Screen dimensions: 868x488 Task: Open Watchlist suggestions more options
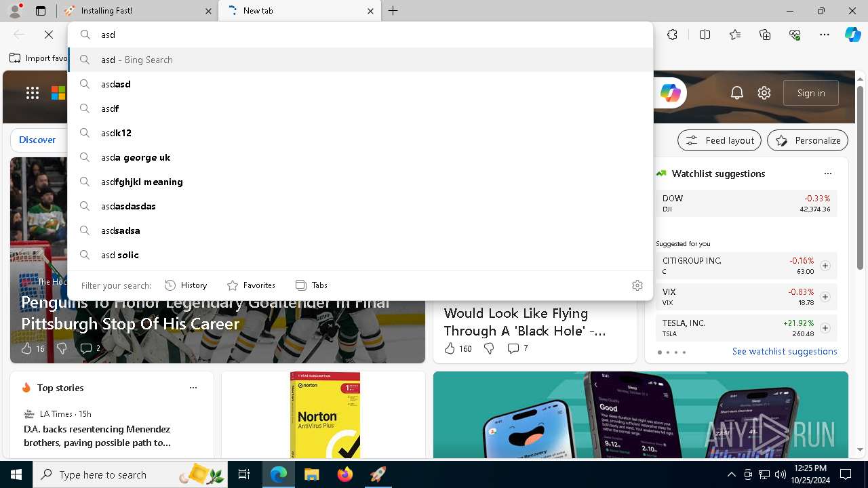pos(827,174)
